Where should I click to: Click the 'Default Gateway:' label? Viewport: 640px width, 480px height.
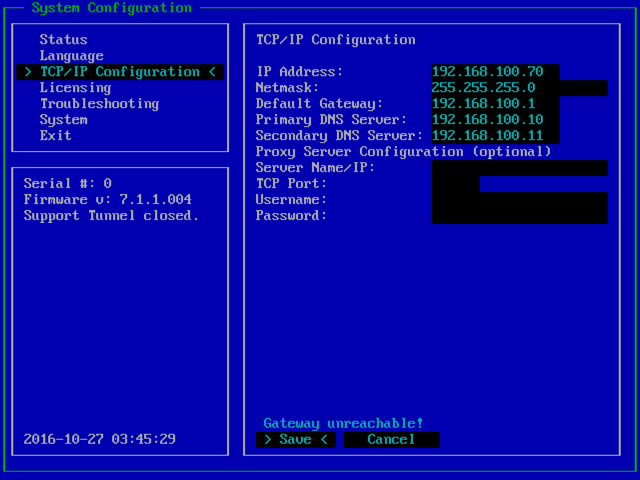coord(319,104)
